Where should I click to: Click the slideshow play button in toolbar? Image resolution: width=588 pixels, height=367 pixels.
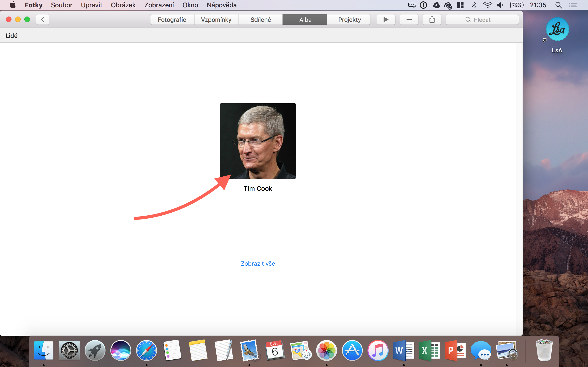click(x=386, y=19)
